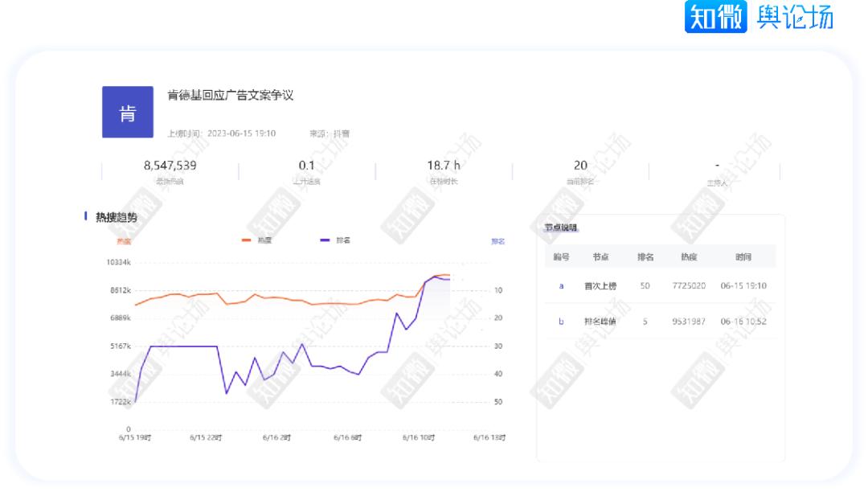This screenshot has width=868, height=492.
Task: Click the 节点 column header
Action: click(600, 256)
